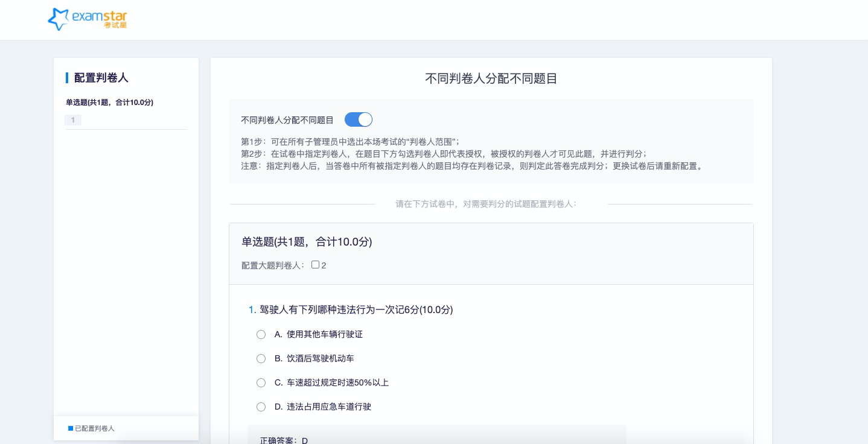Pick the option D radio button
This screenshot has height=444, width=868.
(x=261, y=407)
